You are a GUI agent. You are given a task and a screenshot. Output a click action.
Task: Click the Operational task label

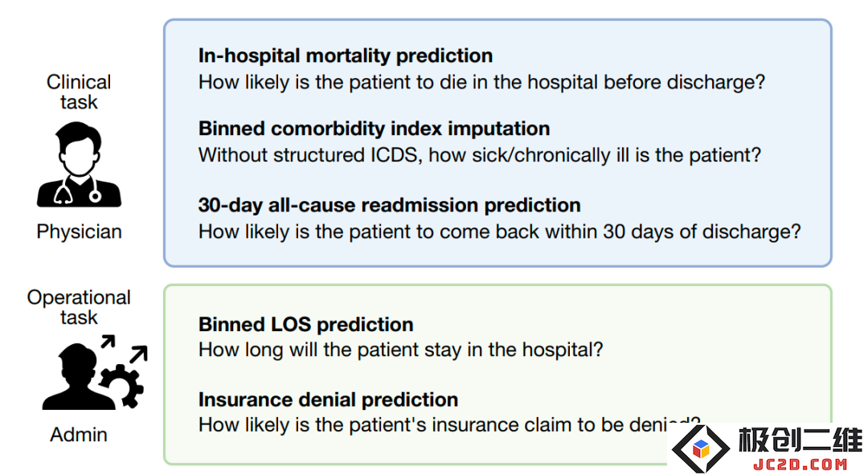(x=79, y=307)
